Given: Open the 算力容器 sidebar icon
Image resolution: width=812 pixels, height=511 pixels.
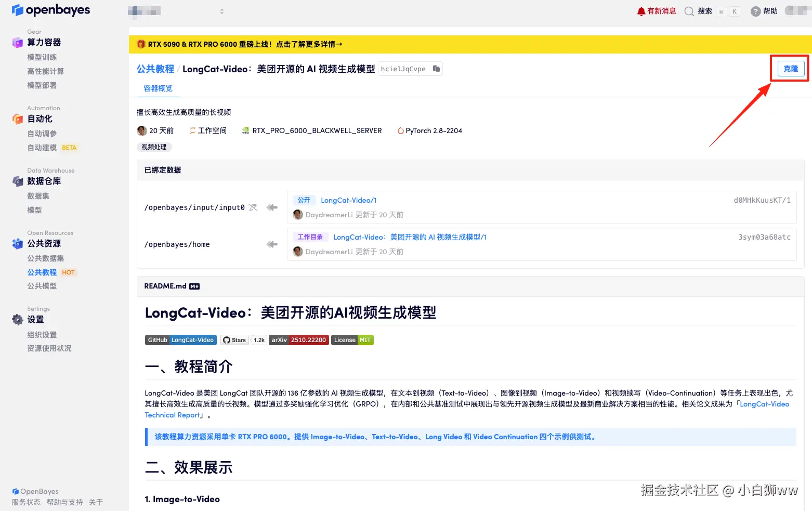Looking at the screenshot, I should click(18, 43).
